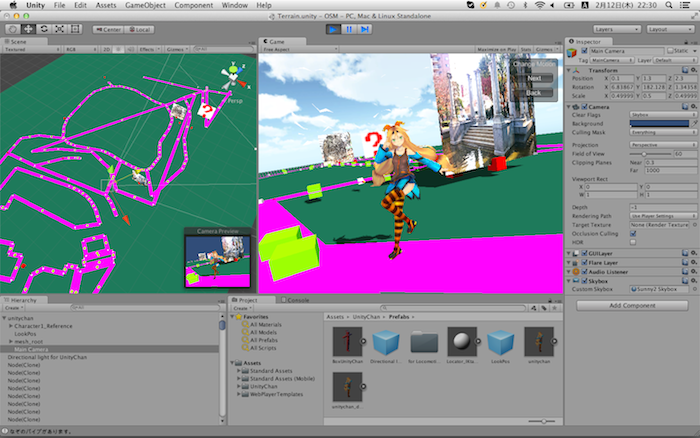The width and height of the screenshot is (700, 438).
Task: Expand the Character1_Reference hierarchy item
Action: pos(11,326)
